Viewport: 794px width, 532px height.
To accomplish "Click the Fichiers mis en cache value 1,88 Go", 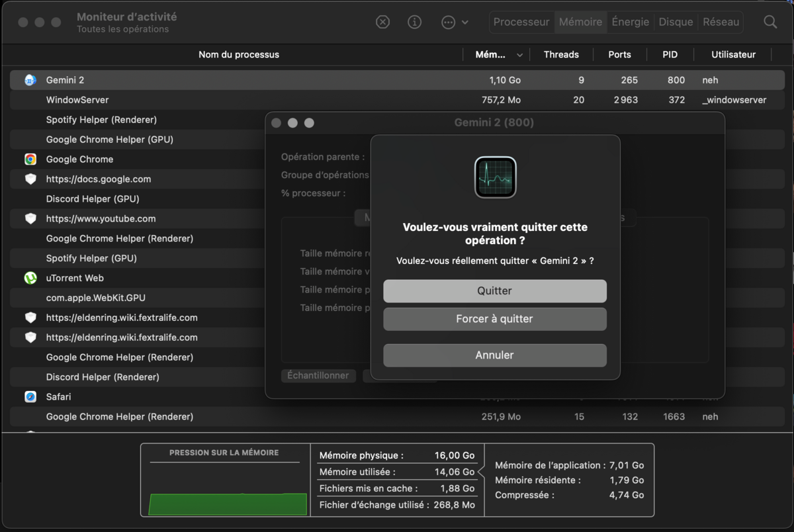I will tap(457, 488).
